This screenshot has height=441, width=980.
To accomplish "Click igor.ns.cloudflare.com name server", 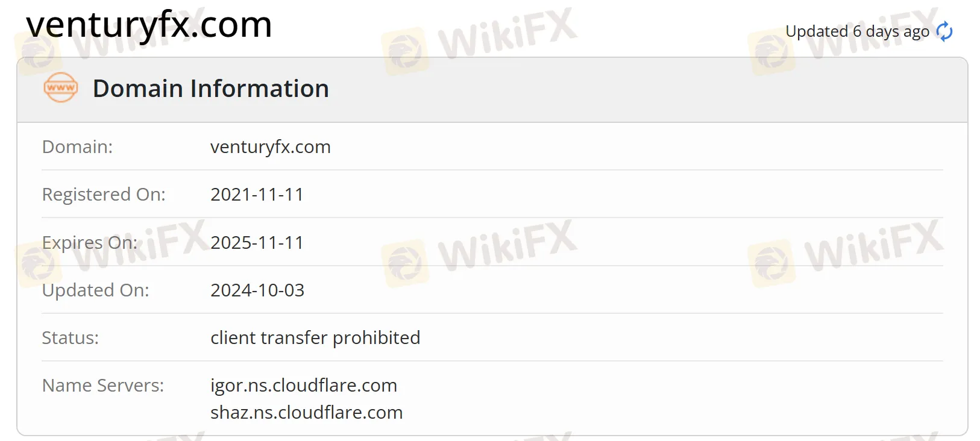I will 304,386.
